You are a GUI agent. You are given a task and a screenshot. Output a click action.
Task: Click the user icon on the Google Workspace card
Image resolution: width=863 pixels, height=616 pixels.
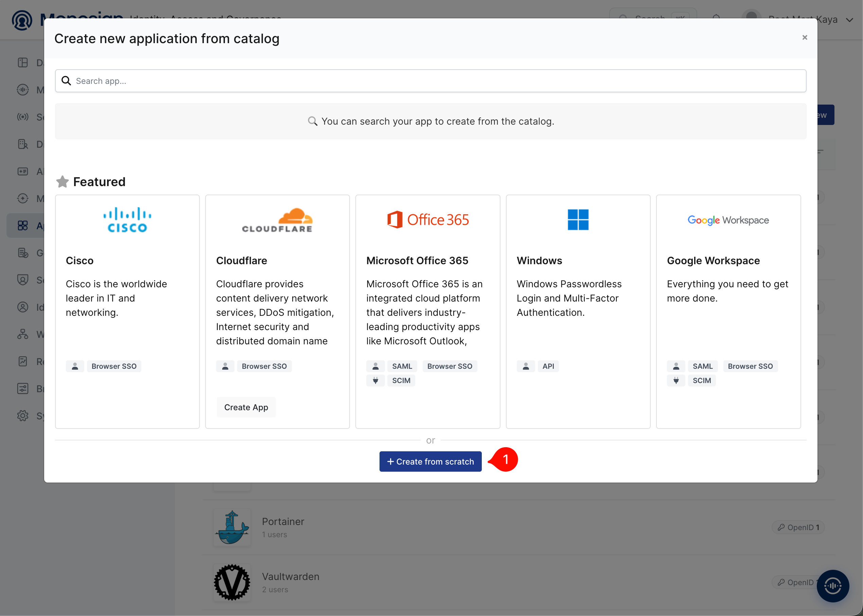(676, 366)
